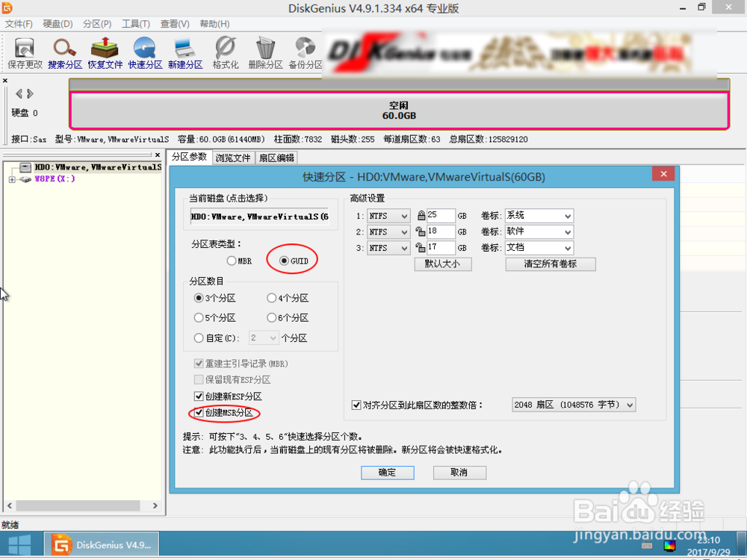Open the Help (帮助) menu
This screenshot has width=747, height=560.
[x=214, y=24]
